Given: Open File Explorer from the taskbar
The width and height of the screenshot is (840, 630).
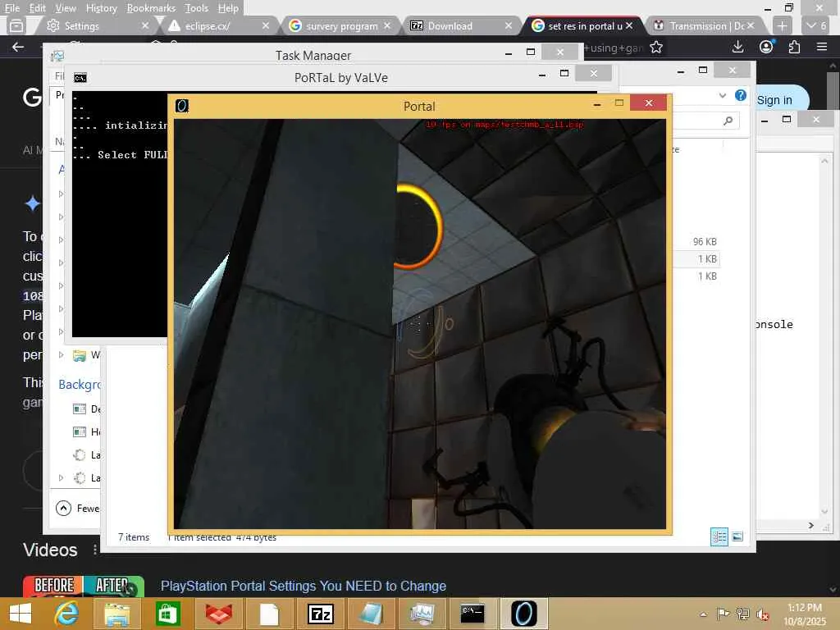Looking at the screenshot, I should coord(116,614).
